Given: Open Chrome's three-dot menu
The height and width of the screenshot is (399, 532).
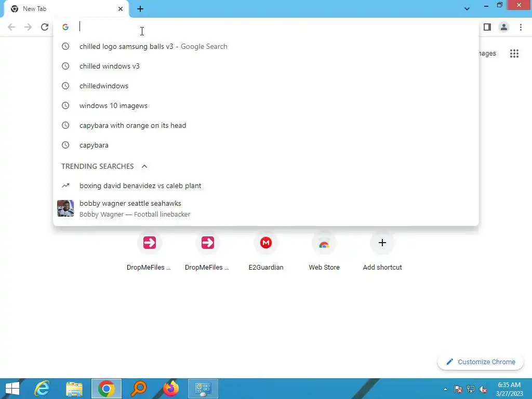Looking at the screenshot, I should click(521, 27).
